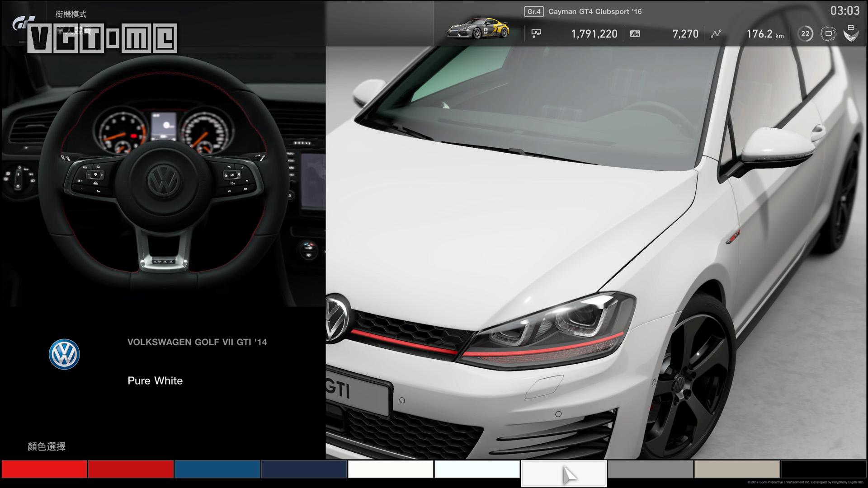This screenshot has height=488, width=868.
Task: Click the 176.2 km distance value
Action: click(765, 34)
